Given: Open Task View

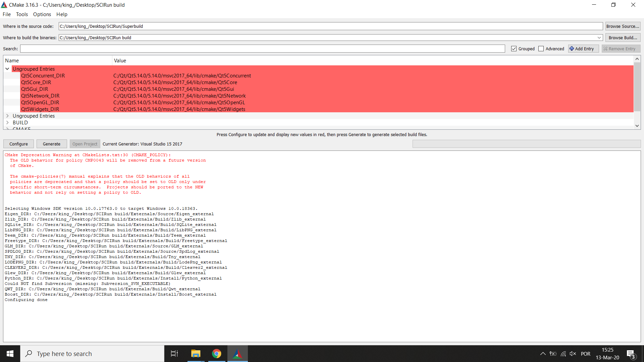Looking at the screenshot, I should (x=174, y=353).
